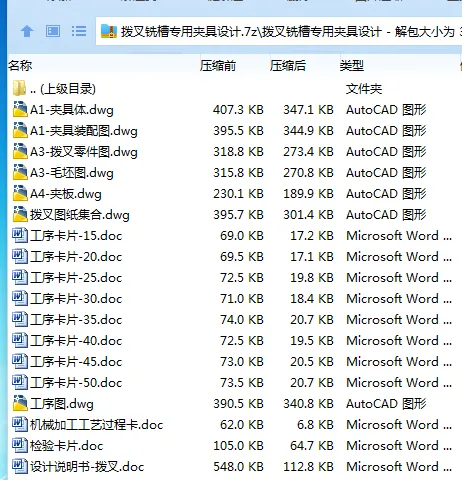
Task: Click the 17.2 KB compressed size cell
Action: pos(312,236)
